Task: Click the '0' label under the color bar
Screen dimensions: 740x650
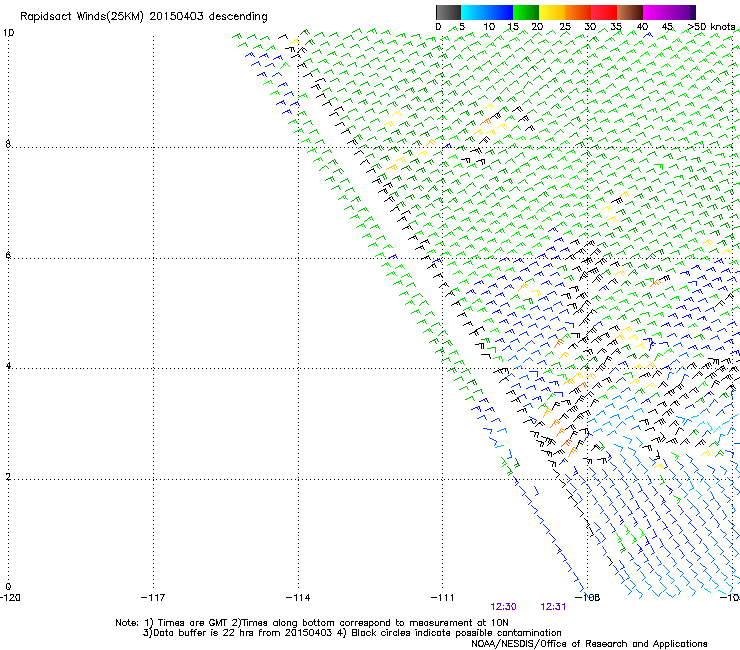Action: 438,27
